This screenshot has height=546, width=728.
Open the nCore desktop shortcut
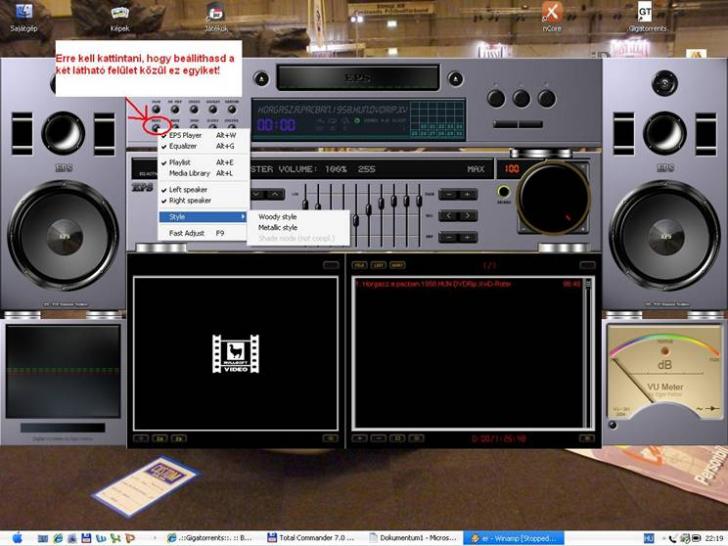click(552, 13)
